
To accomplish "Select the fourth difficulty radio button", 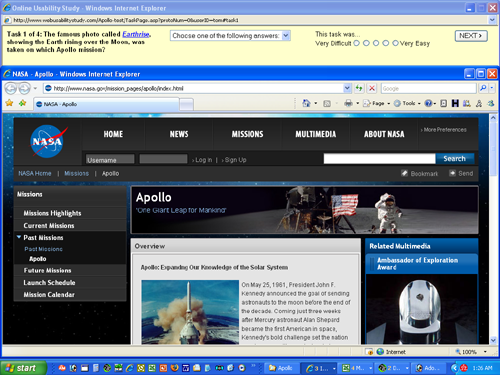I will (386, 43).
